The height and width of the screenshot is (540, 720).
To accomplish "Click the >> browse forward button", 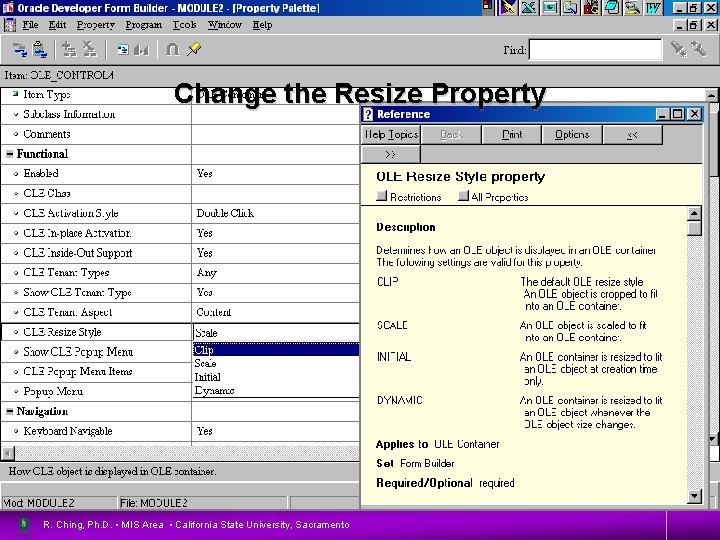I will tap(391, 154).
